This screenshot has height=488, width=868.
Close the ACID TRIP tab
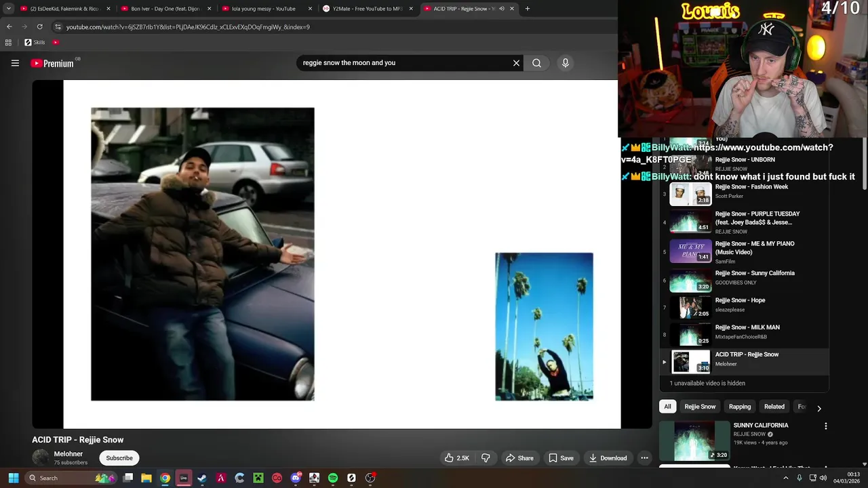[512, 9]
